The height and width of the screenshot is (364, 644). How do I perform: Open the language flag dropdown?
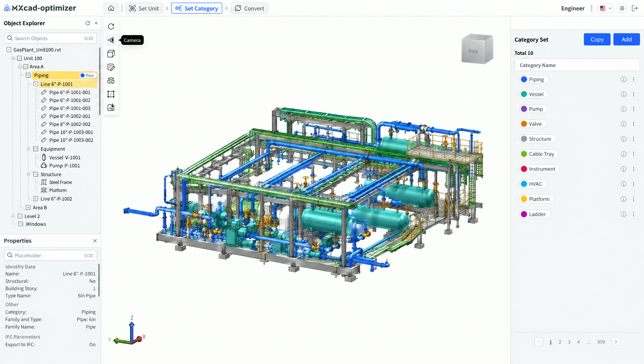(x=605, y=8)
